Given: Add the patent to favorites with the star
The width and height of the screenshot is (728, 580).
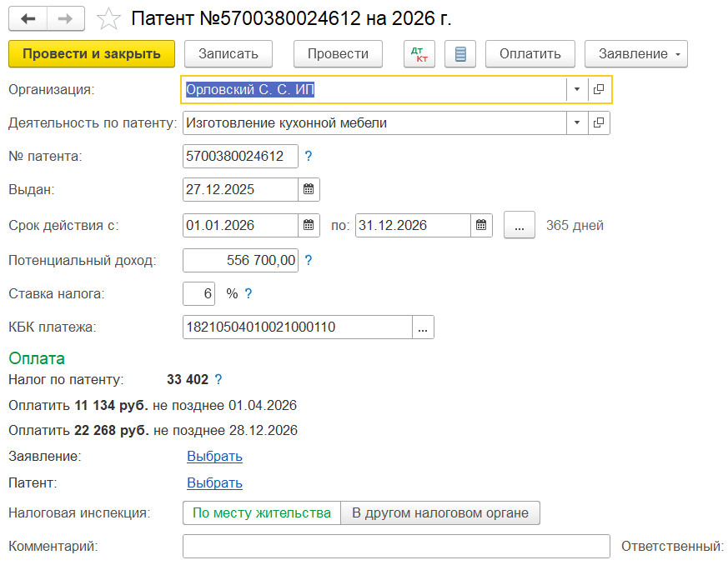Looking at the screenshot, I should [108, 19].
